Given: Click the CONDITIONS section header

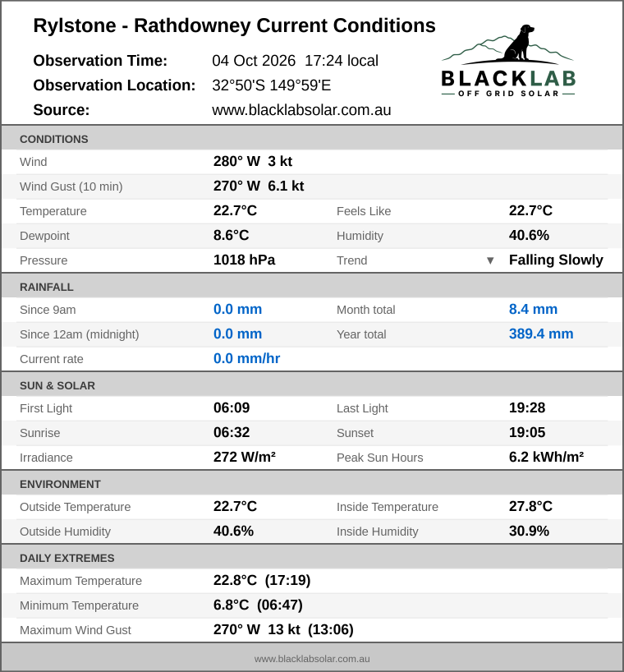Looking at the screenshot, I should coord(312,139).
